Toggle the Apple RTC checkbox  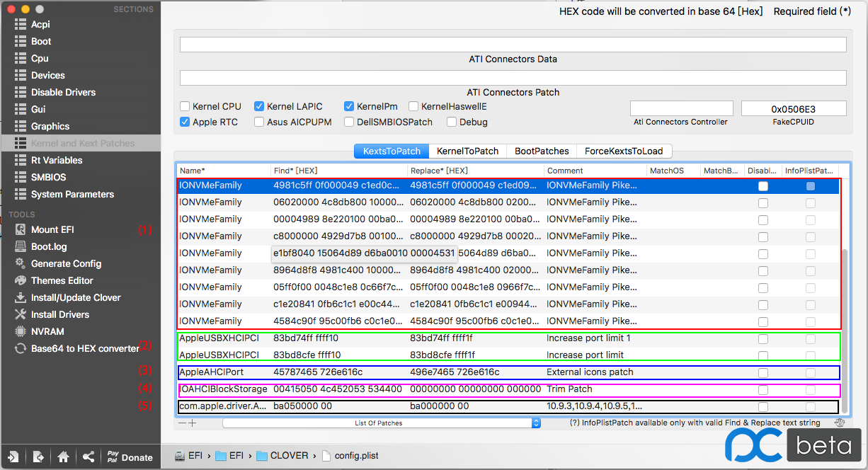(x=185, y=122)
